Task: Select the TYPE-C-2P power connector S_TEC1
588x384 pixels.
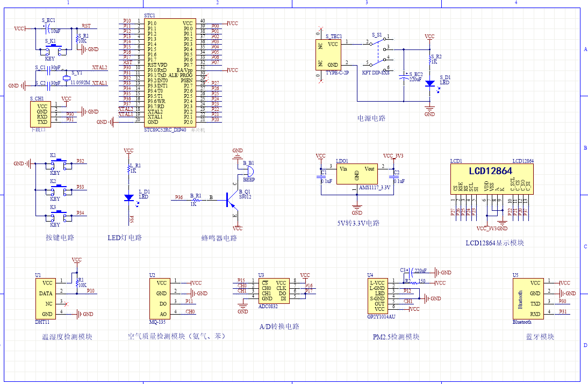Action: point(328,54)
